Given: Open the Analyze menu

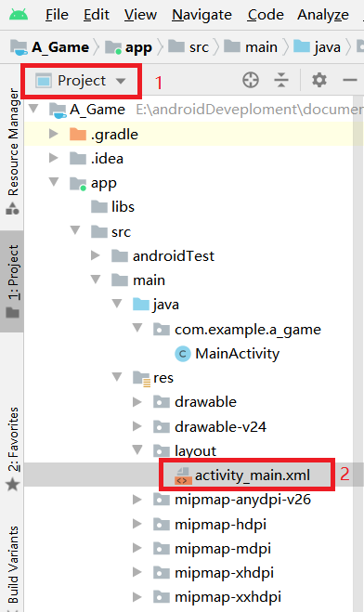Looking at the screenshot, I should click(323, 15).
